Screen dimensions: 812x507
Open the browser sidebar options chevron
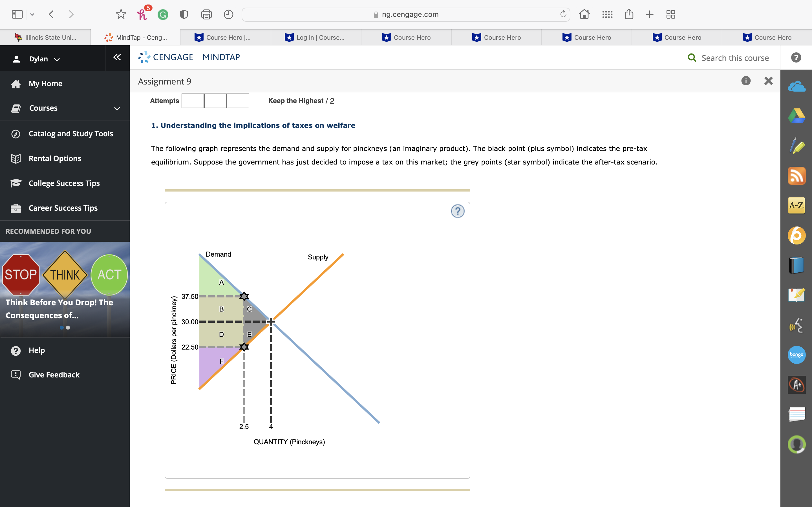point(32,14)
